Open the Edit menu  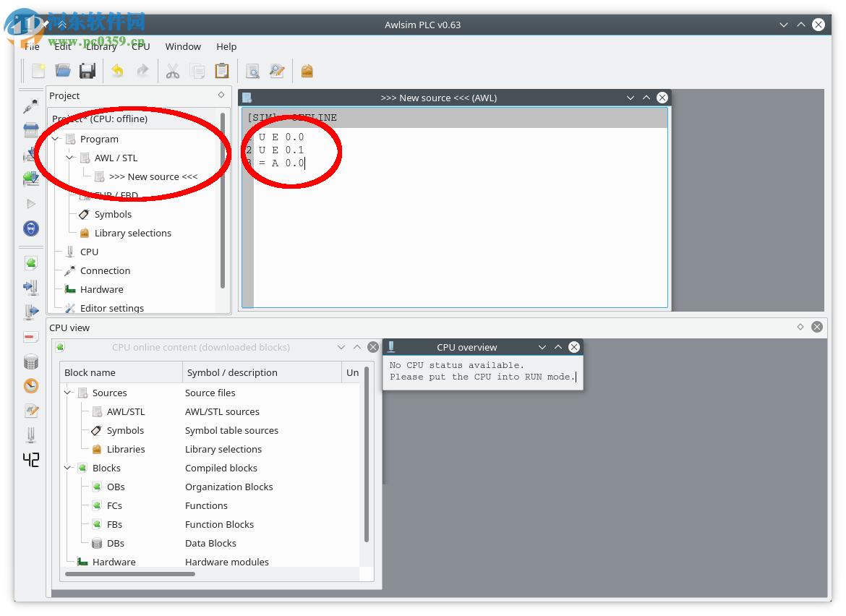(63, 46)
